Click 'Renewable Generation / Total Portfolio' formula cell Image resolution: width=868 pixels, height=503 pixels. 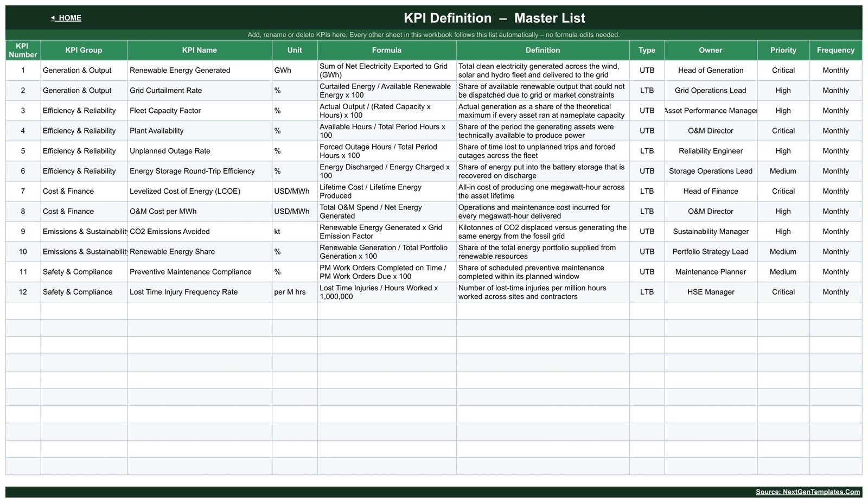tap(387, 251)
